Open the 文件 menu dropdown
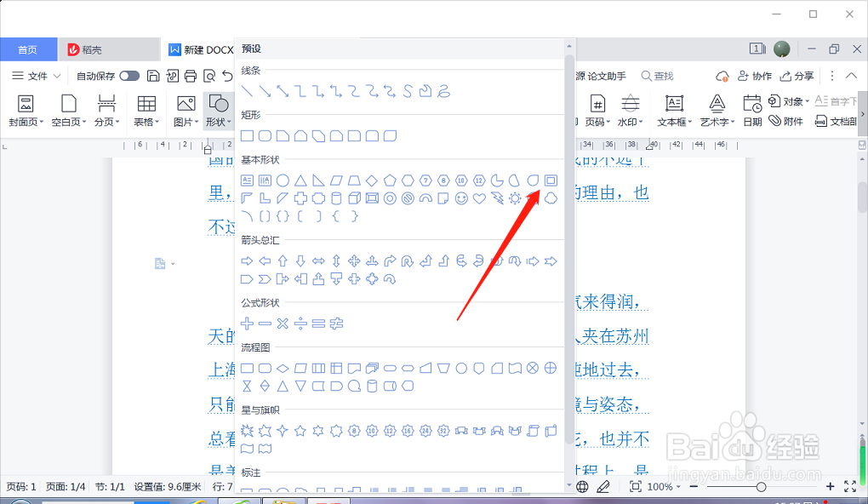This screenshot has height=504, width=868. coord(37,76)
